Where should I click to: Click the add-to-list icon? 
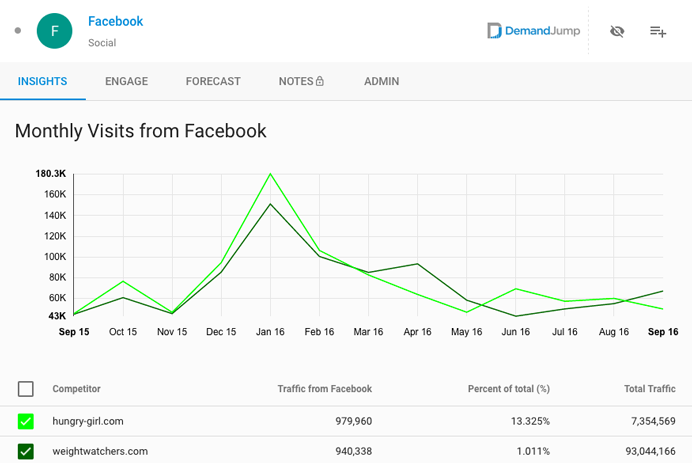click(x=658, y=31)
